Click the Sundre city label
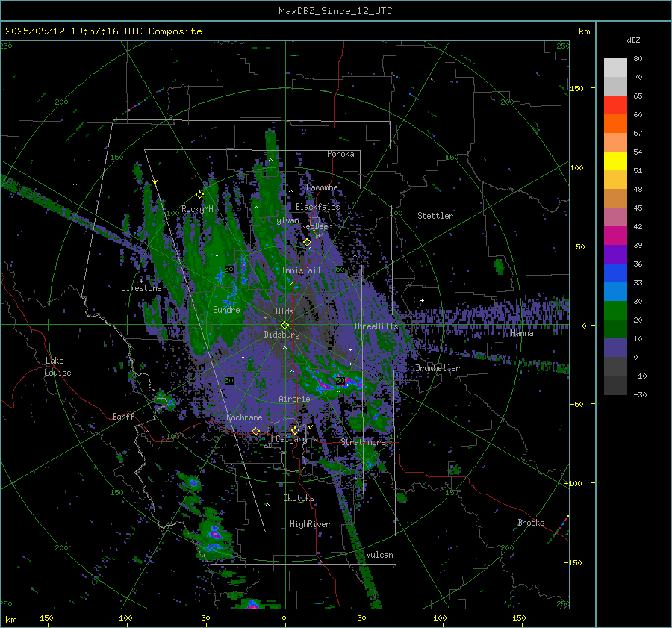Viewport: 672px width, 628px height. (x=226, y=309)
